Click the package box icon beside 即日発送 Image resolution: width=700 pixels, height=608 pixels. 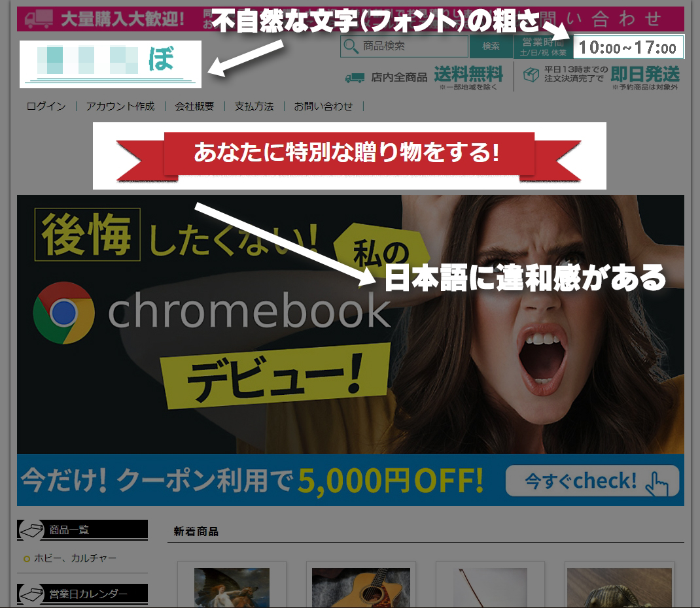[531, 75]
